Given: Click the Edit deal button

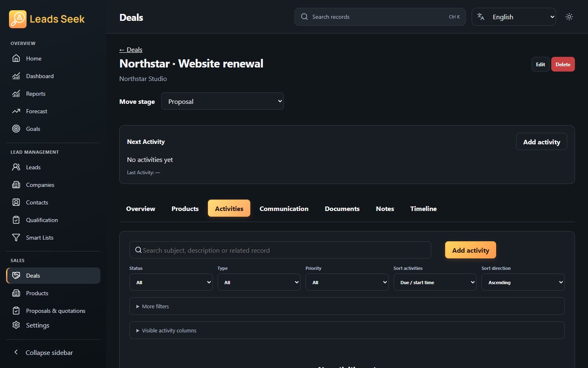Looking at the screenshot, I should tap(540, 64).
